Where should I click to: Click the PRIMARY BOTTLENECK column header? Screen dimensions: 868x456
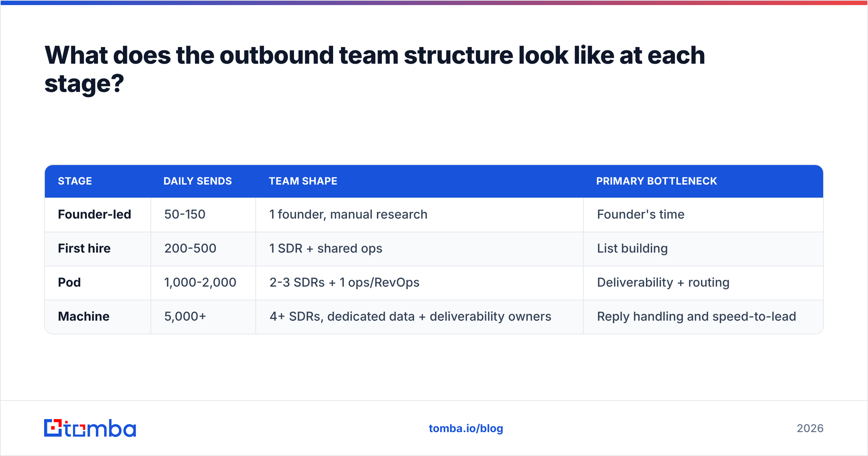(656, 181)
